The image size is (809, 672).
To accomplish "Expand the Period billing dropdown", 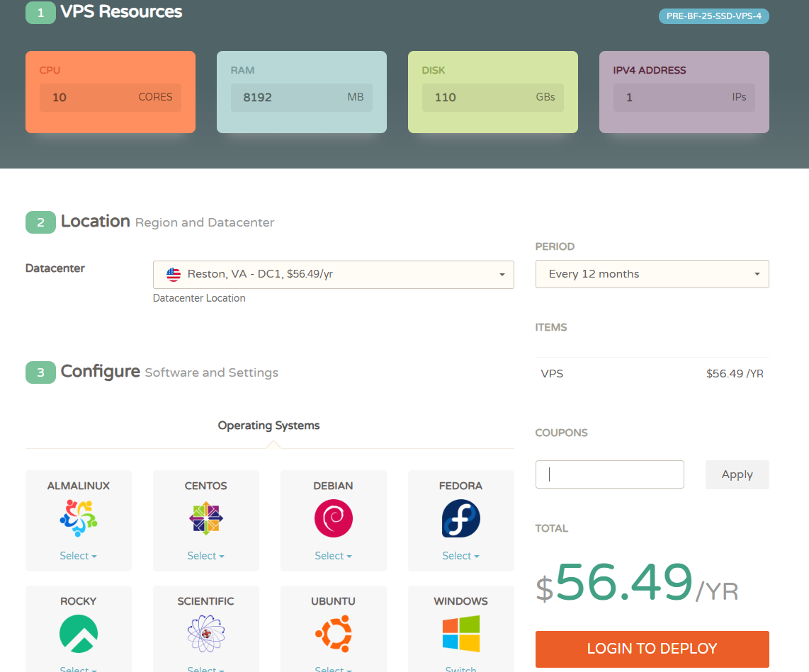I will click(x=652, y=274).
